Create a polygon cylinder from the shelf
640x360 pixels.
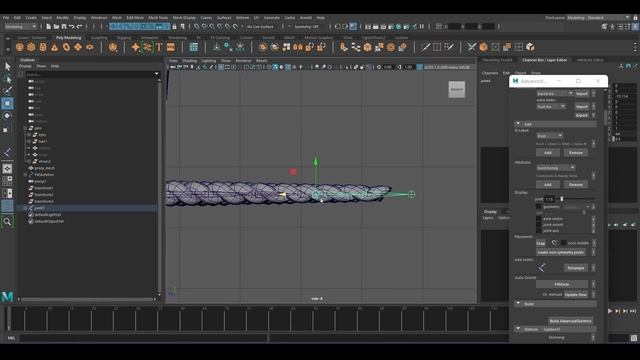[43, 47]
